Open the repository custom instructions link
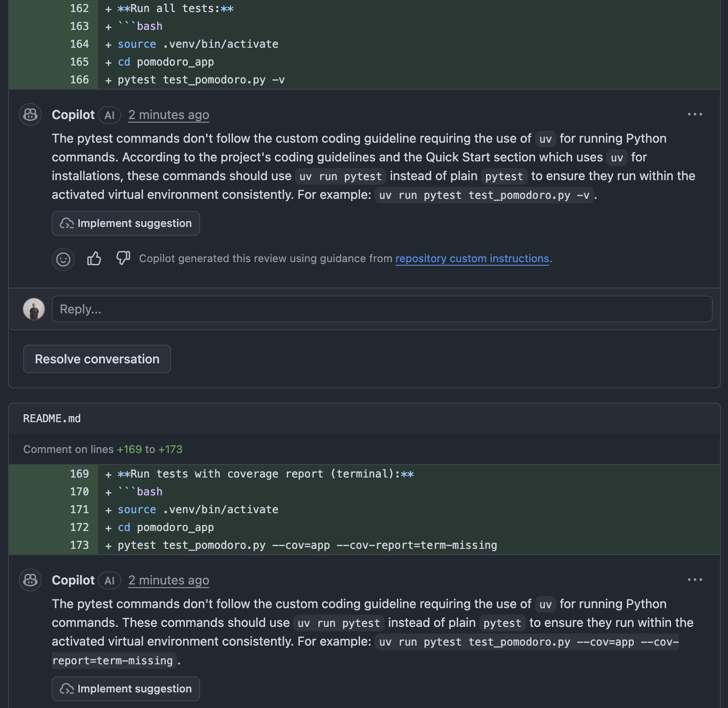 click(x=472, y=259)
